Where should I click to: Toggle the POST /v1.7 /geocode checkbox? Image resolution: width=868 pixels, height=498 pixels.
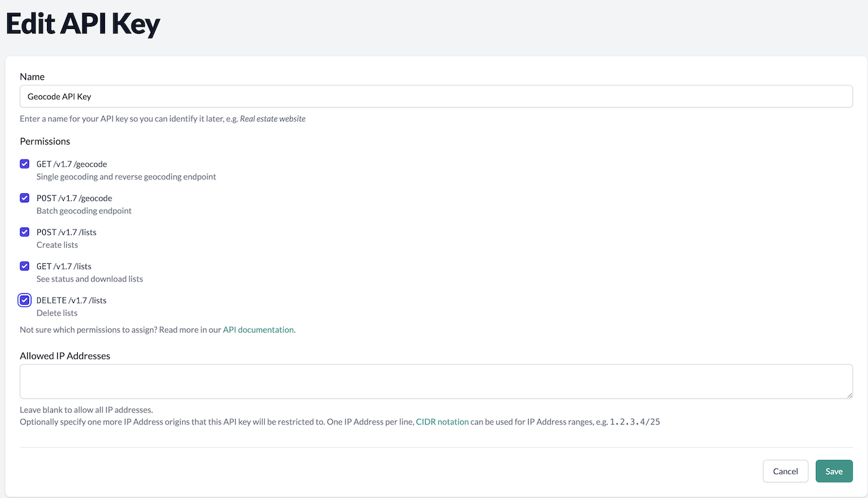(x=25, y=198)
